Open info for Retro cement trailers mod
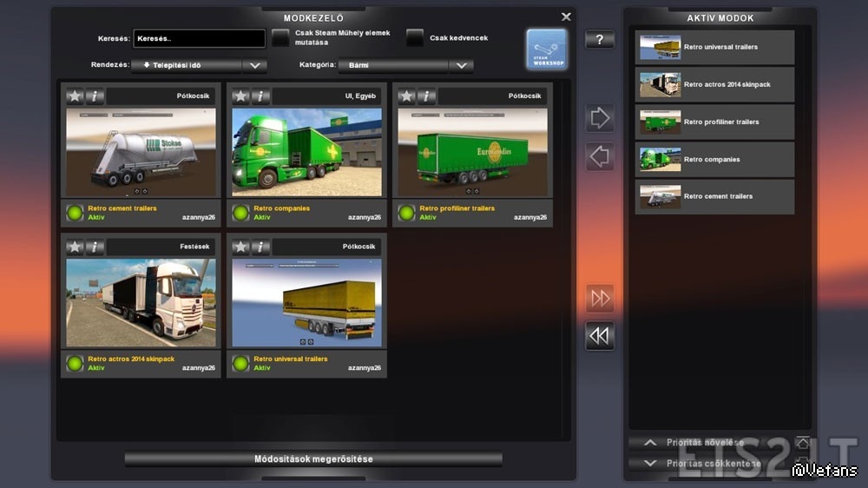This screenshot has height=488, width=868. (x=95, y=96)
